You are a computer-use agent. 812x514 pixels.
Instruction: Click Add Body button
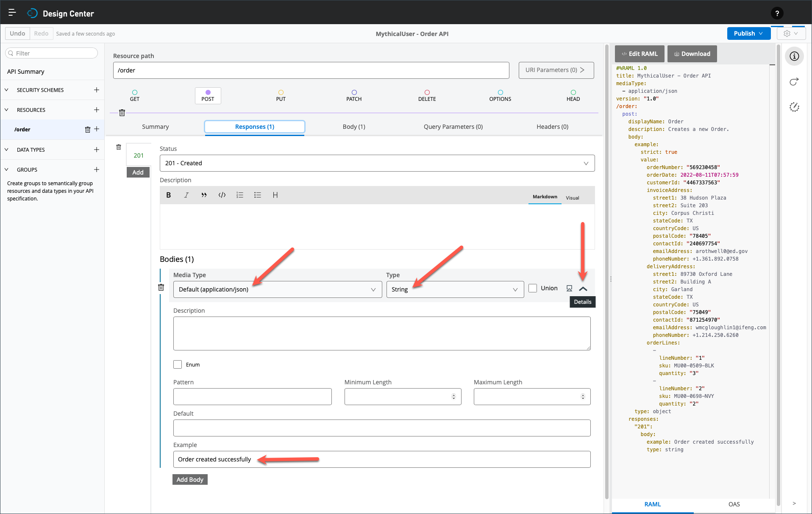click(190, 480)
